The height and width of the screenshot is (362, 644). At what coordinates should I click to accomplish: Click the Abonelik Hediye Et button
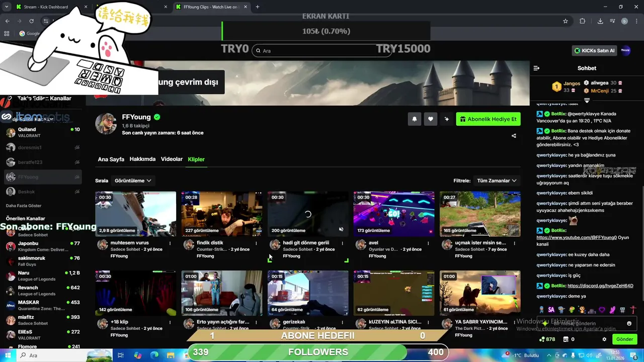[488, 119]
